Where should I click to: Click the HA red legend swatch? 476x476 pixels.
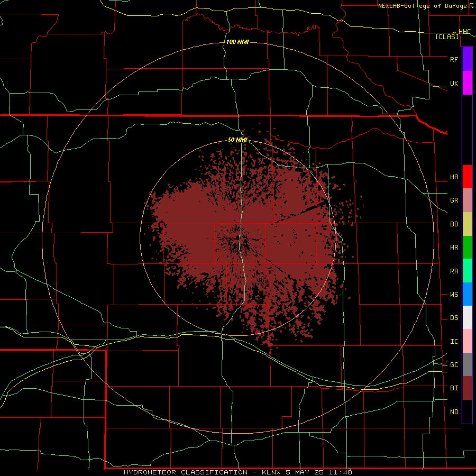(467, 177)
